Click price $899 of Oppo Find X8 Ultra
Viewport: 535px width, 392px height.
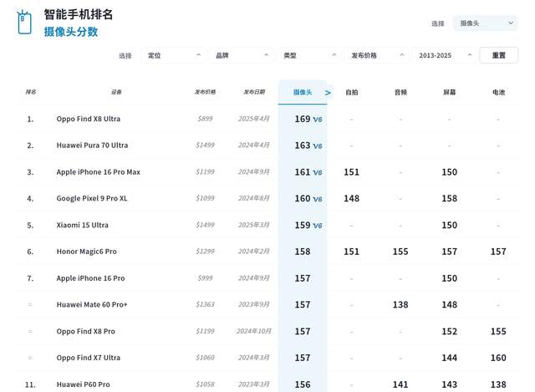(x=205, y=119)
